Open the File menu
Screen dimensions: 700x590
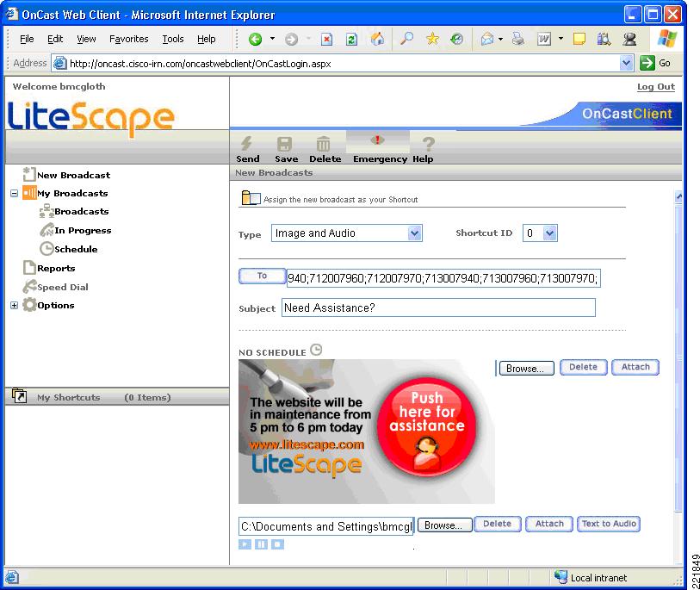tap(27, 39)
